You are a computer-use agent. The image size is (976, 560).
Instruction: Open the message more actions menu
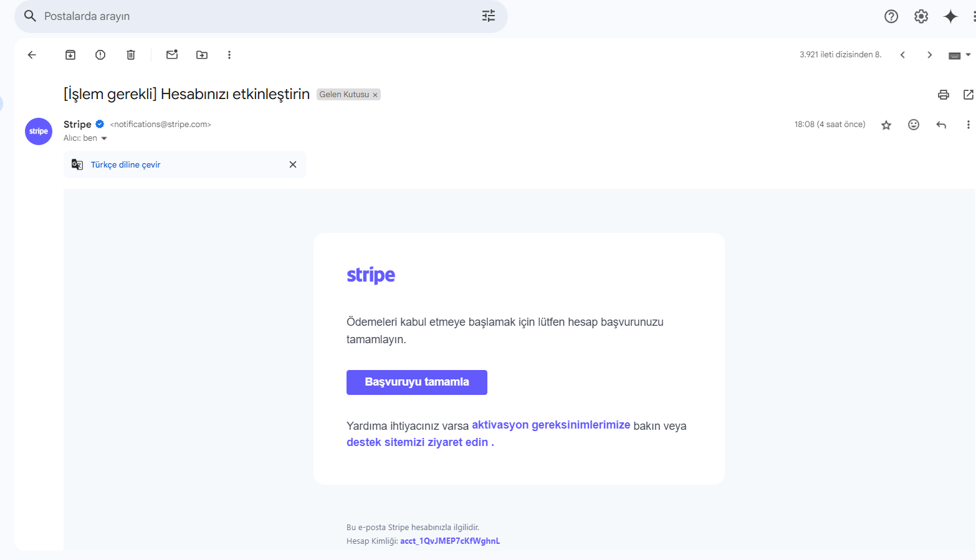click(968, 125)
